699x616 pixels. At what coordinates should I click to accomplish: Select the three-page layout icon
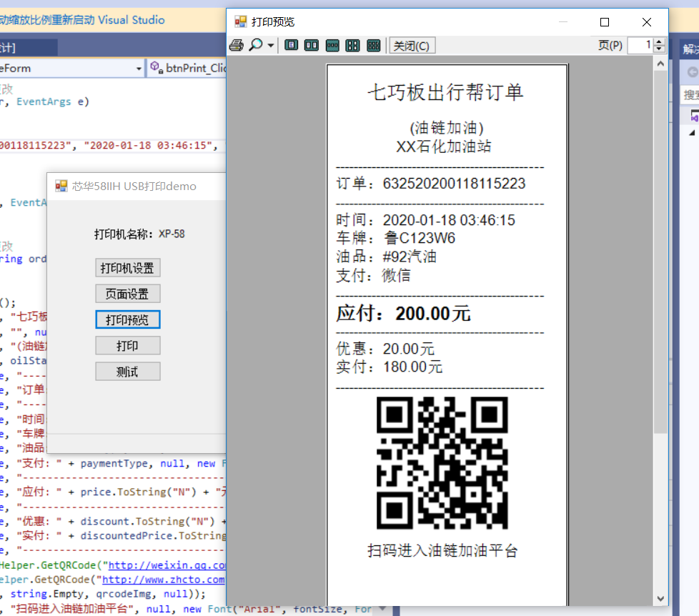tap(332, 45)
